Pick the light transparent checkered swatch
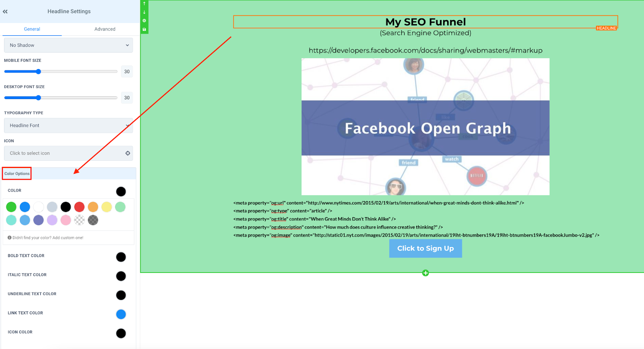 pyautogui.click(x=79, y=220)
